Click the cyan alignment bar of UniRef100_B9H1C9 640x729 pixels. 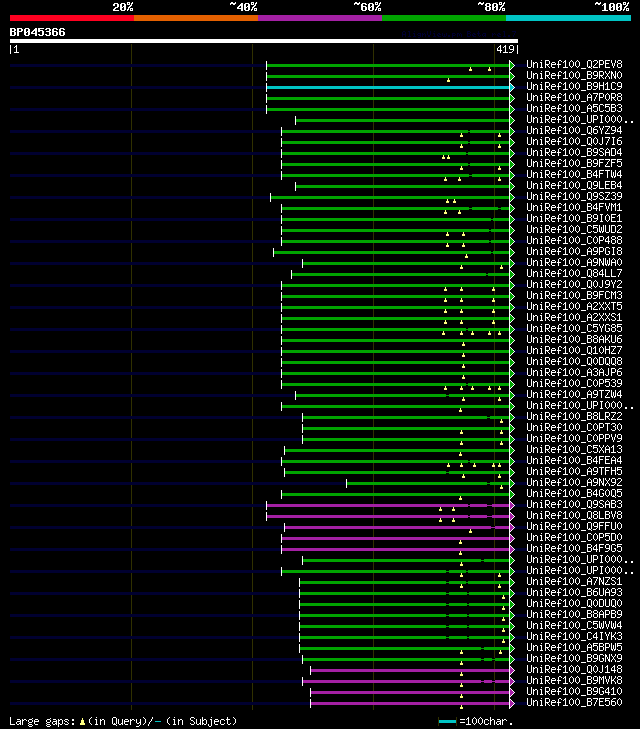click(x=388, y=87)
